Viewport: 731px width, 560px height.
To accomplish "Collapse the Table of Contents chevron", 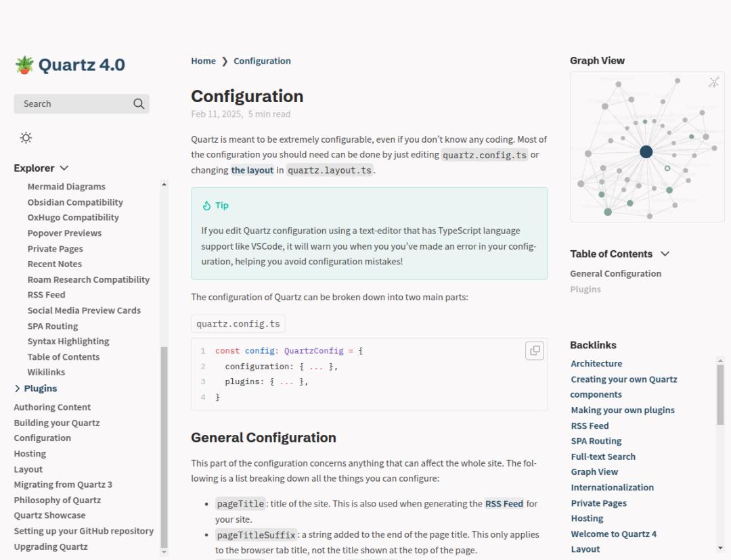I will click(x=665, y=254).
